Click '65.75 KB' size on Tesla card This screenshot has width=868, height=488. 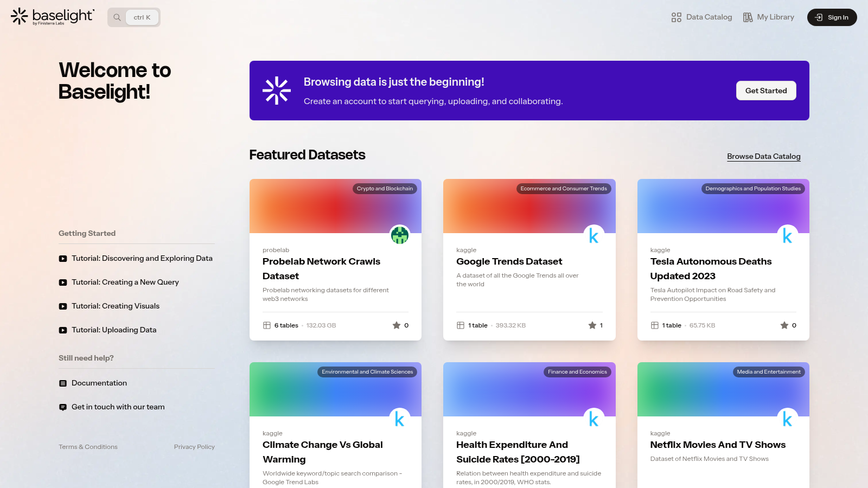[702, 325]
